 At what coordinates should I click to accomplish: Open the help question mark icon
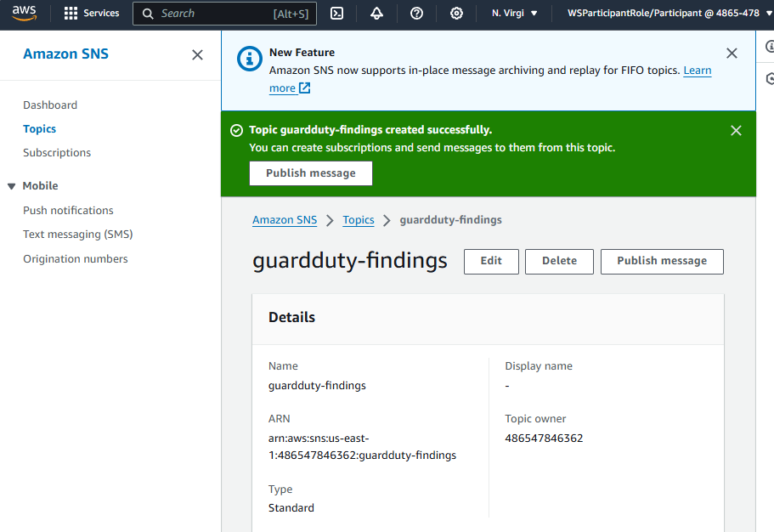[x=416, y=14]
